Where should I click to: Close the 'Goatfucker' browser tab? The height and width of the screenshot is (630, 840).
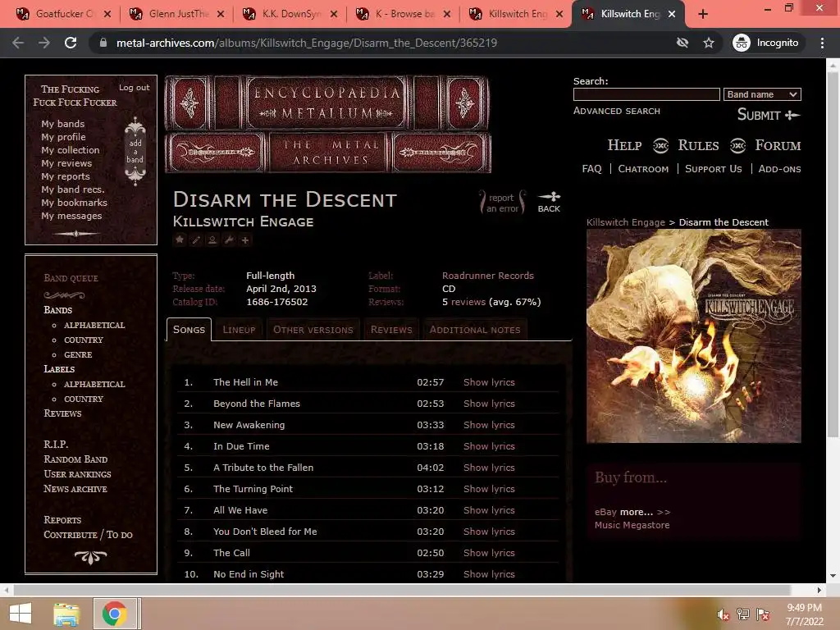click(107, 14)
